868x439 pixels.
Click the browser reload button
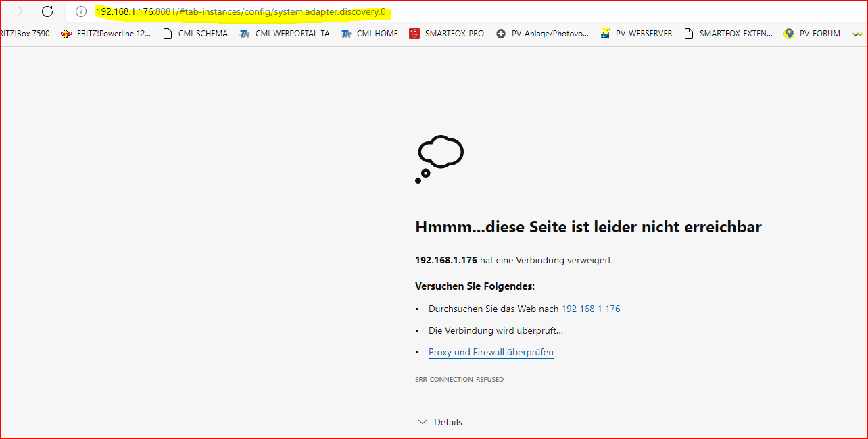(x=47, y=11)
